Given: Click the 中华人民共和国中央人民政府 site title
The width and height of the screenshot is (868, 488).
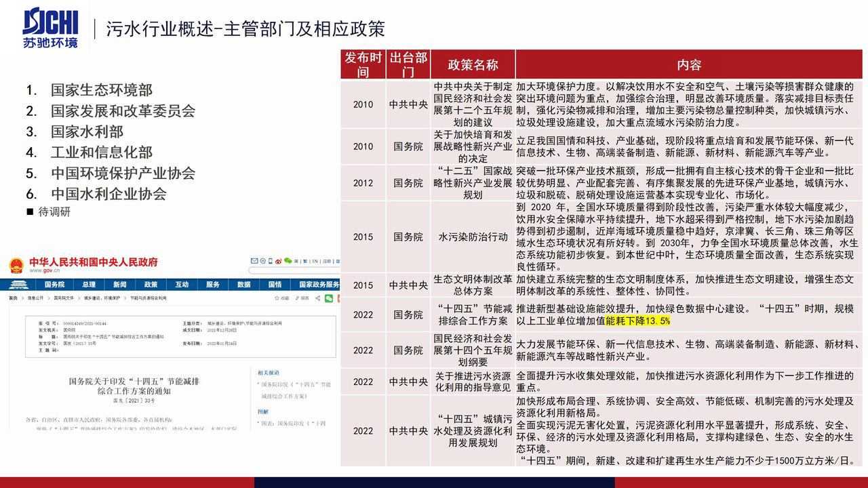Looking at the screenshot, I should (94, 262).
